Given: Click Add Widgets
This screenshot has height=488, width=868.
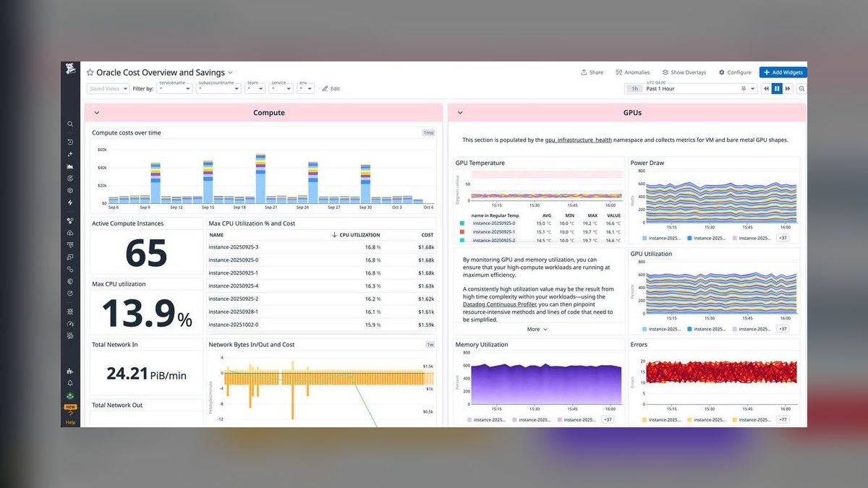Looking at the screenshot, I should coord(783,72).
